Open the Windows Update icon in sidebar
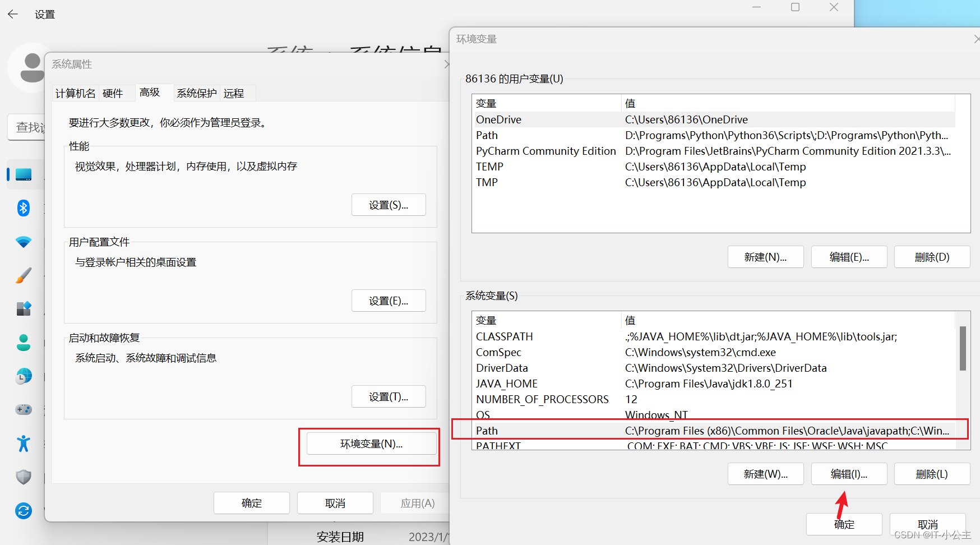 pos(24,511)
